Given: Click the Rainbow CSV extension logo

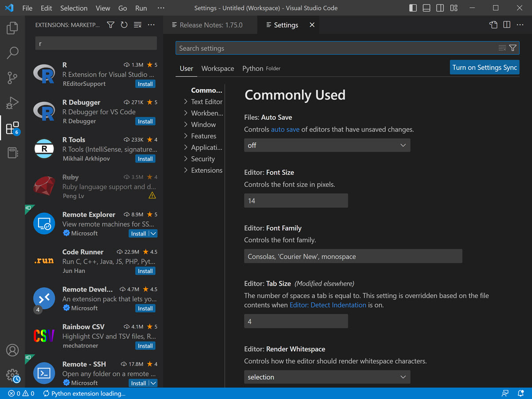Looking at the screenshot, I should tap(44, 336).
